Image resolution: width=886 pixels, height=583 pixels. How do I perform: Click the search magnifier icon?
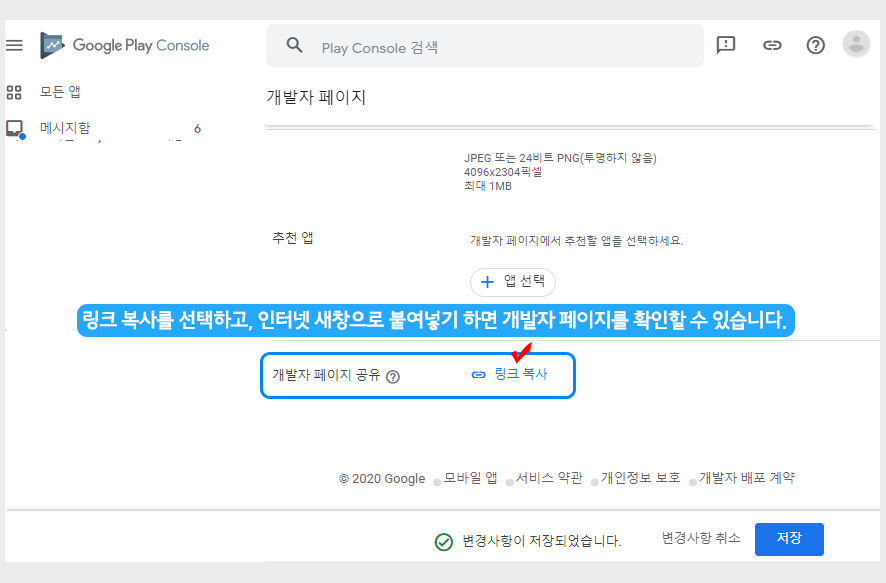pyautogui.click(x=294, y=45)
